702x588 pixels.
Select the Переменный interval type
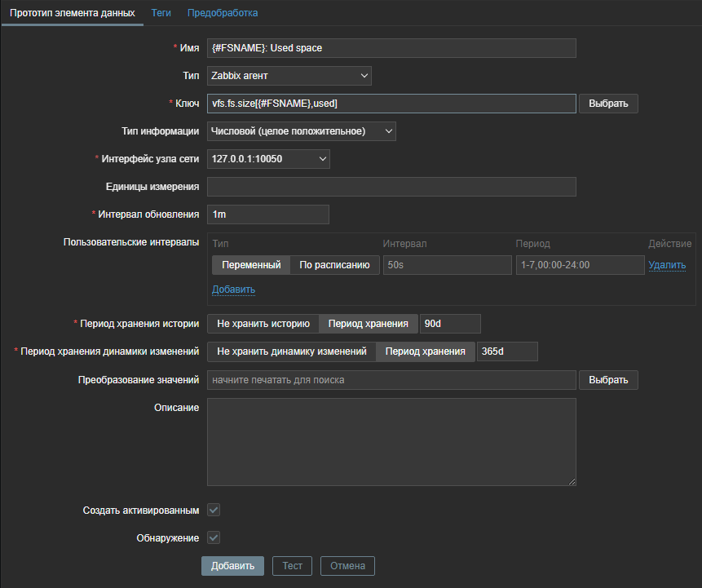coord(251,265)
